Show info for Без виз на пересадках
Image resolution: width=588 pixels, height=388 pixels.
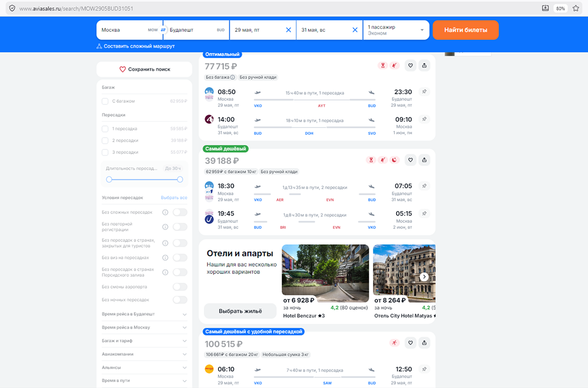[x=165, y=258]
